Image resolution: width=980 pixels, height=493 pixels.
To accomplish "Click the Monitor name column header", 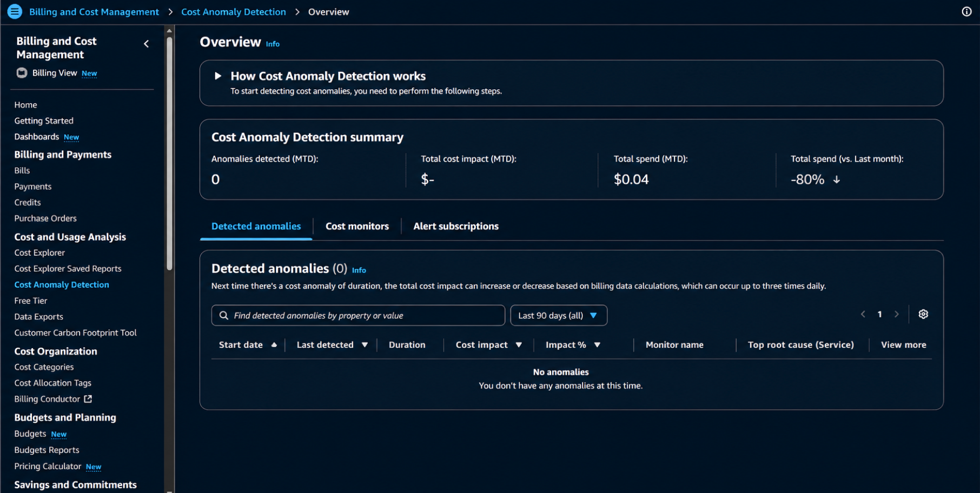I will [x=674, y=345].
